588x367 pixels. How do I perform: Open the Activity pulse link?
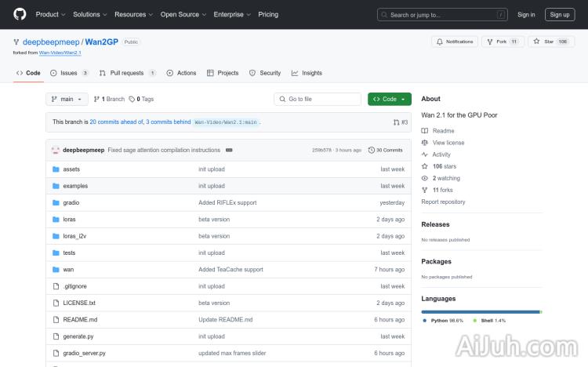pyautogui.click(x=441, y=154)
